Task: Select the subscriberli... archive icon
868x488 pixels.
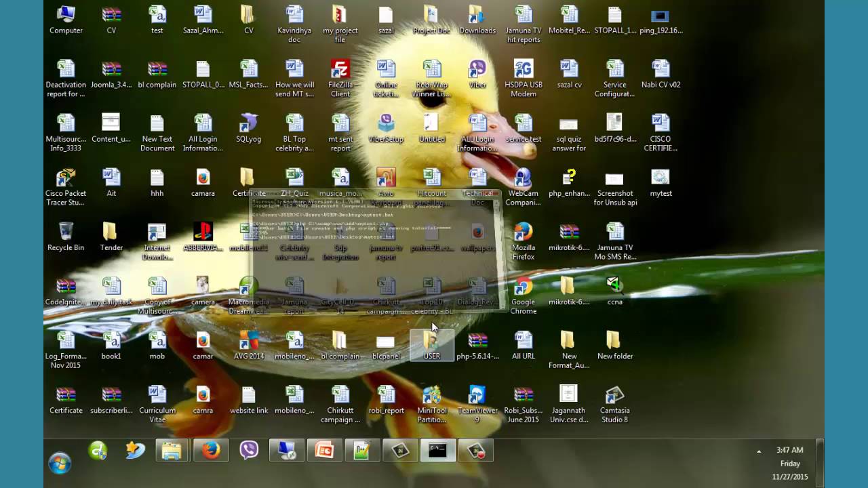Action: pos(111,399)
